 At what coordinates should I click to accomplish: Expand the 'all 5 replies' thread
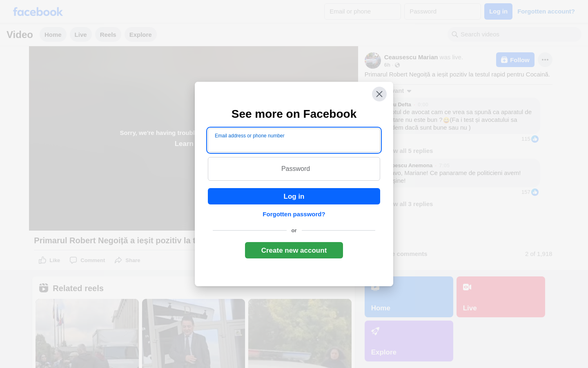pos(413,151)
